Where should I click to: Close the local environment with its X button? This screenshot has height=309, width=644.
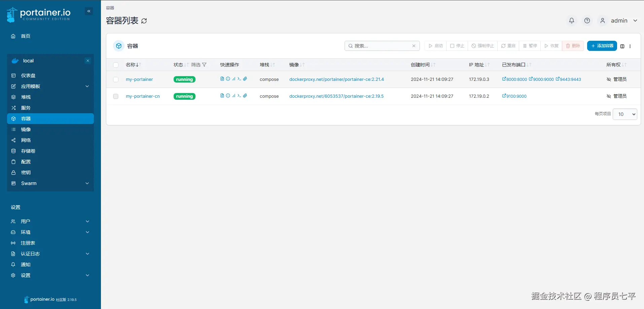88,61
